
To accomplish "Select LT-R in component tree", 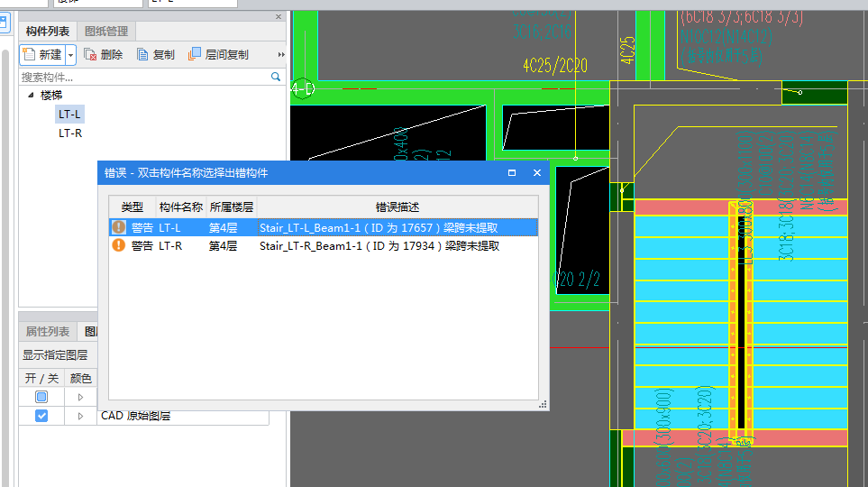I will (x=70, y=133).
